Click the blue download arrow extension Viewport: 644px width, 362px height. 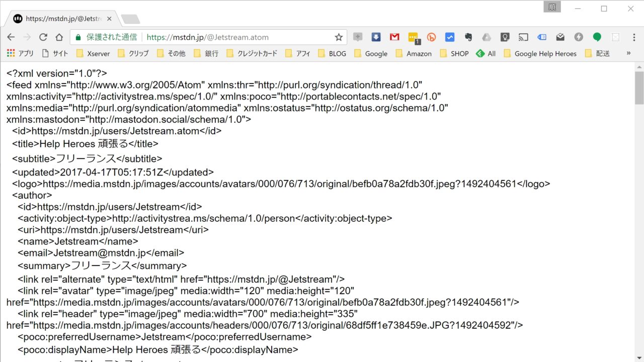click(x=376, y=37)
